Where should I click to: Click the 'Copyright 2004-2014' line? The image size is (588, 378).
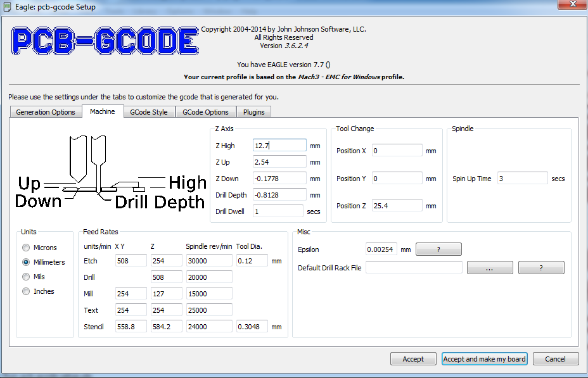283,29
